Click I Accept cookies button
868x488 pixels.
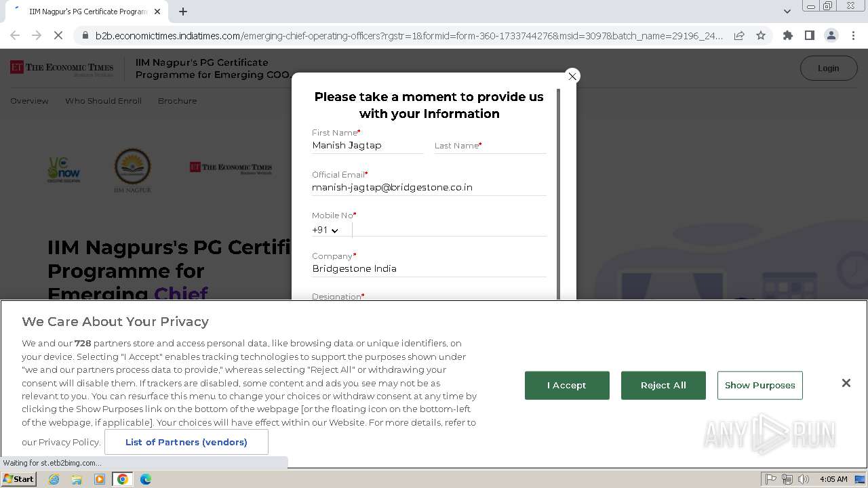point(567,385)
